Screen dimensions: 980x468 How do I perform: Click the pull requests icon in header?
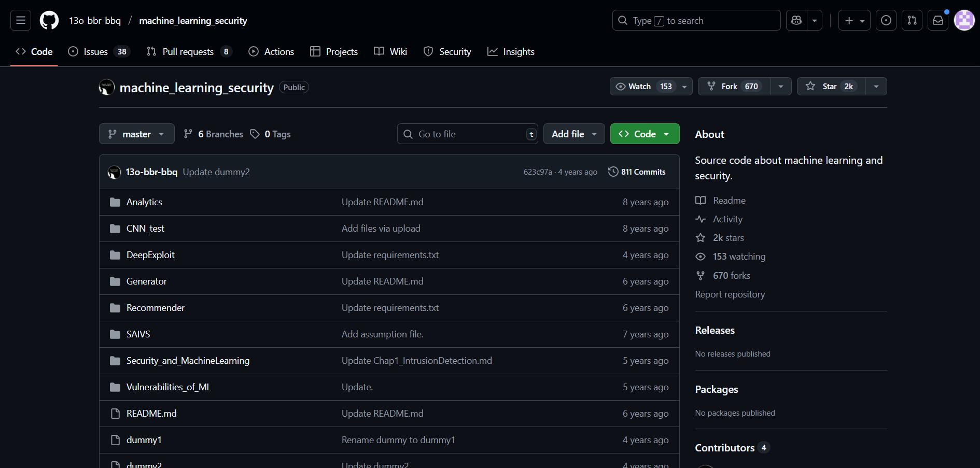pos(912,20)
